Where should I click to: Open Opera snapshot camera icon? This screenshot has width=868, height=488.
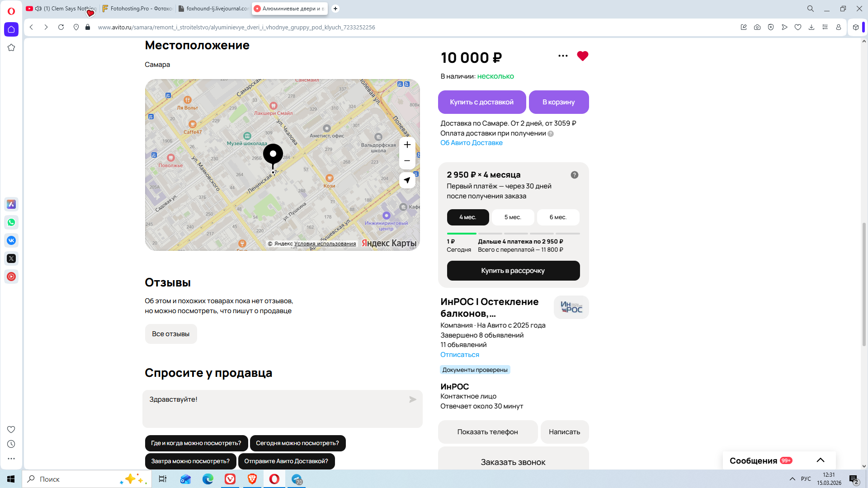click(x=757, y=27)
